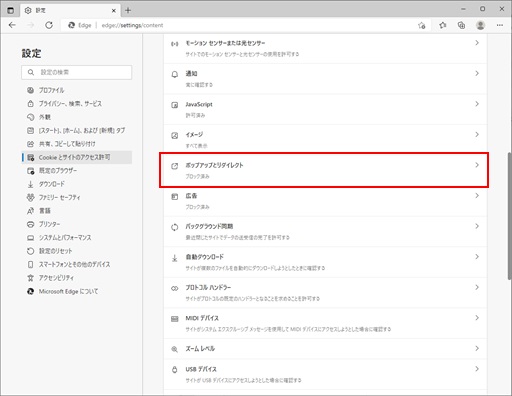Add this page to favorites star icon
Image resolution: width=512 pixels, height=396 pixels.
422,25
